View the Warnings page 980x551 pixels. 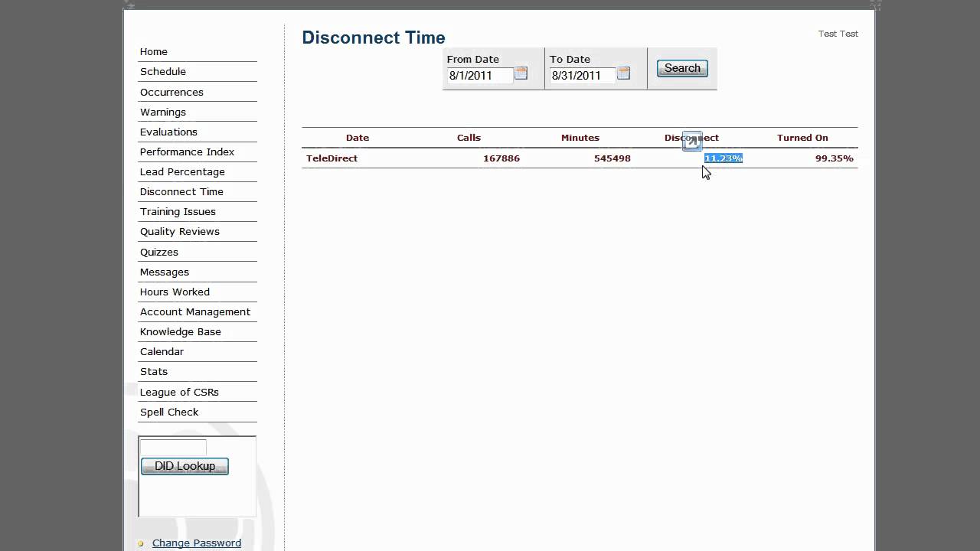click(x=163, y=112)
